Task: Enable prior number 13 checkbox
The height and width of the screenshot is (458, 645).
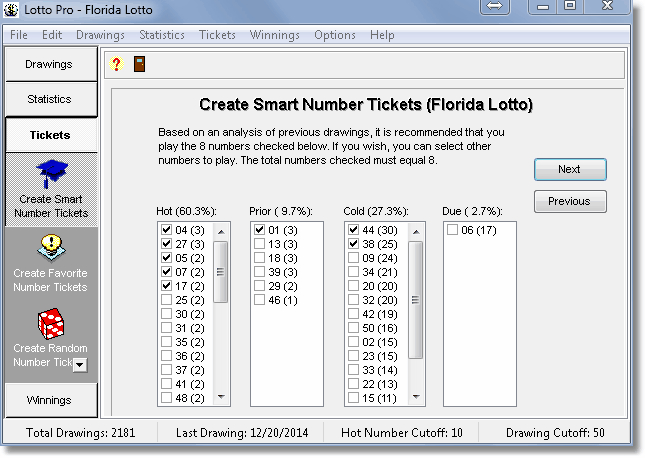Action: click(x=260, y=244)
